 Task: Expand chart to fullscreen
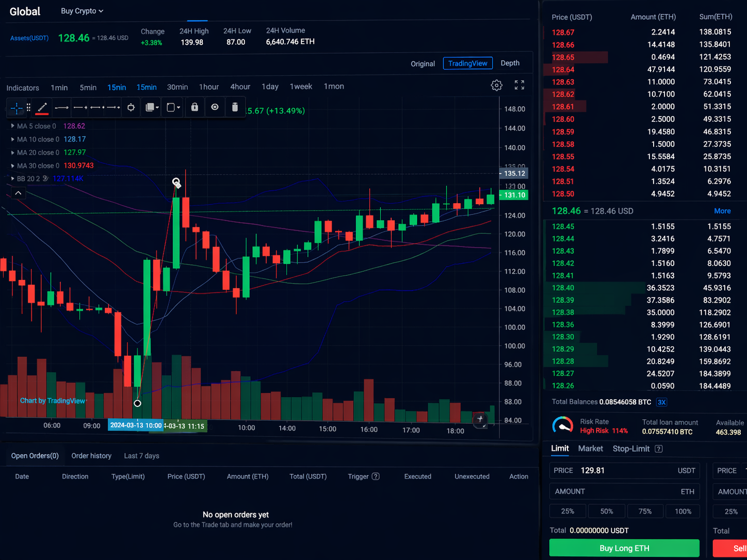(x=519, y=85)
